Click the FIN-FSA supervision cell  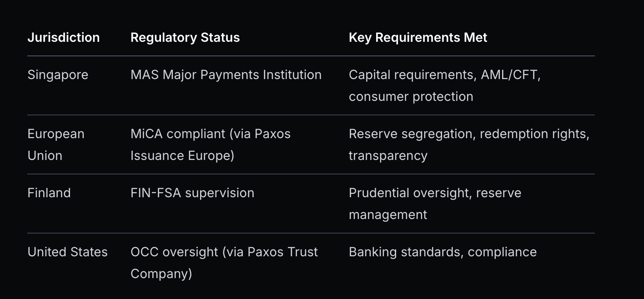192,193
